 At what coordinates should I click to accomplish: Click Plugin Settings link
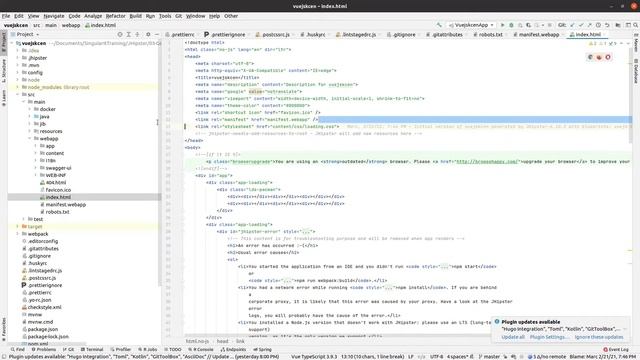pyautogui.click(x=549, y=337)
